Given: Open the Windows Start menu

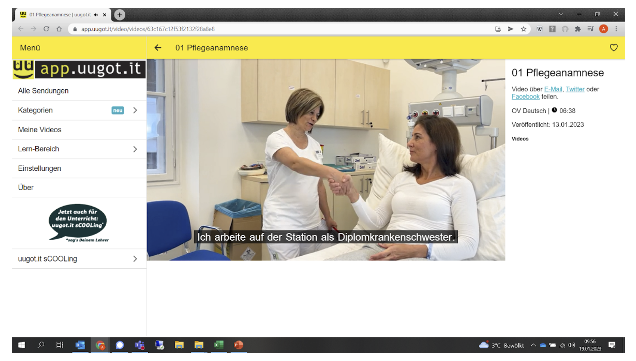Looking at the screenshot, I should [x=21, y=345].
